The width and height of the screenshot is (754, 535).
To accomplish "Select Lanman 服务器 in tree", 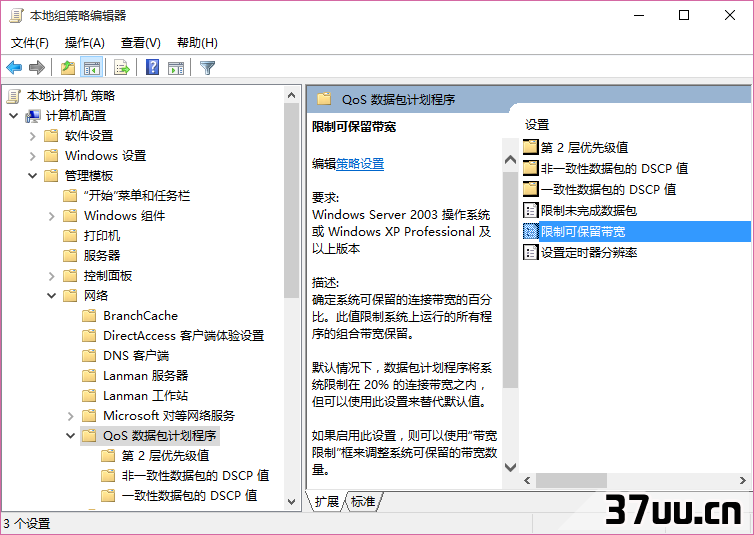I will 145,376.
